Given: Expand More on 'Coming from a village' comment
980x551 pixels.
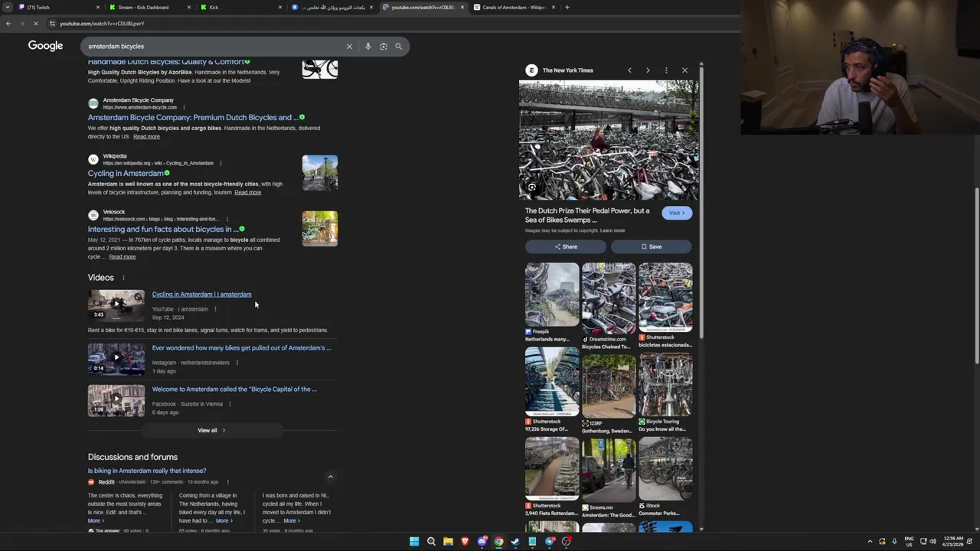Looking at the screenshot, I should tap(224, 520).
